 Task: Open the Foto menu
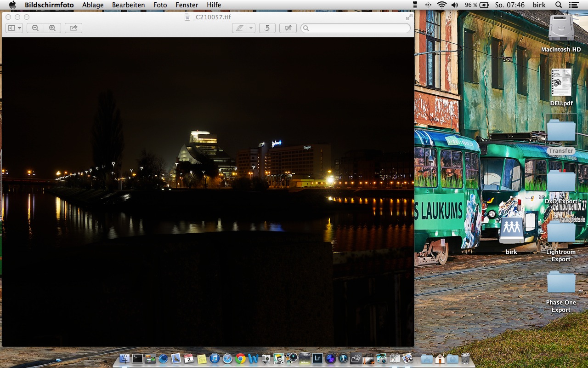pos(160,5)
